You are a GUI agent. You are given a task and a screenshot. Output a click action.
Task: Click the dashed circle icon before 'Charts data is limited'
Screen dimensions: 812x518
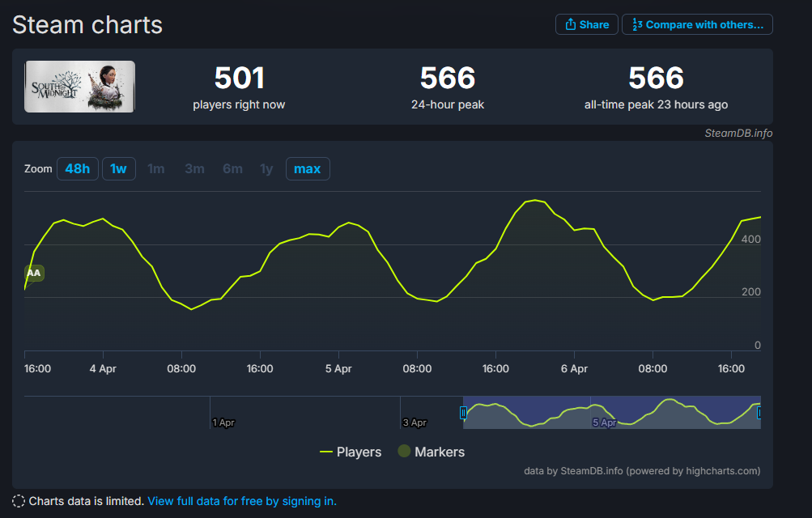click(19, 501)
